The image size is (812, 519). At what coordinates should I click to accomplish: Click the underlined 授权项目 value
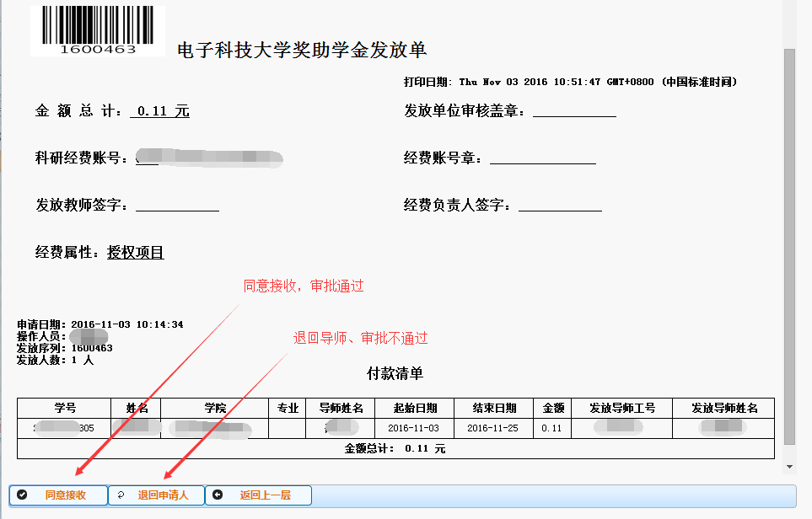[136, 253]
